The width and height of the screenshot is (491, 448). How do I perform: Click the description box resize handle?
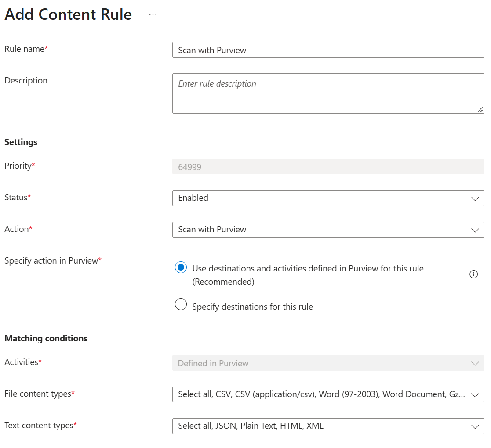click(x=480, y=110)
